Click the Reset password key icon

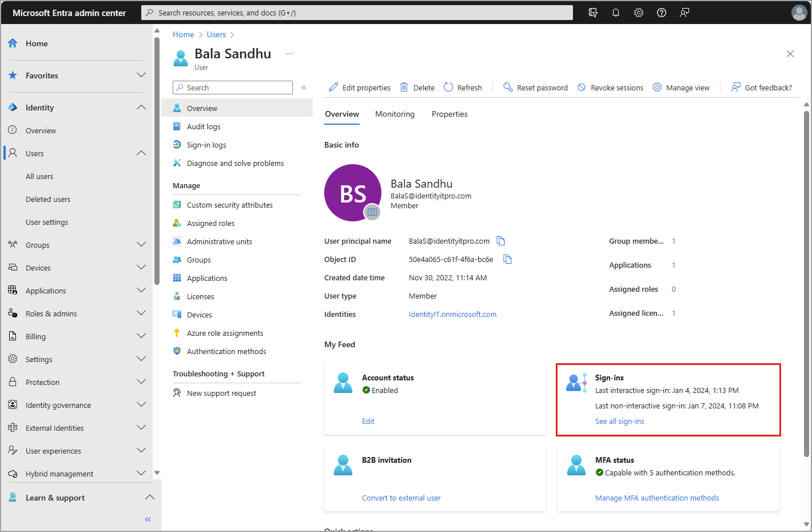coord(508,87)
